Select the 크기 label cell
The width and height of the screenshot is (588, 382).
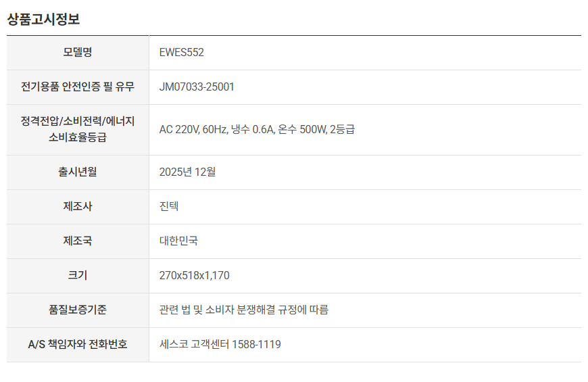tap(78, 276)
